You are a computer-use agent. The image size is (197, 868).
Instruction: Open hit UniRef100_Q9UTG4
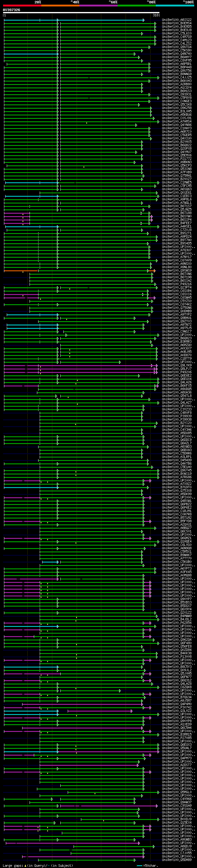(177, 47)
